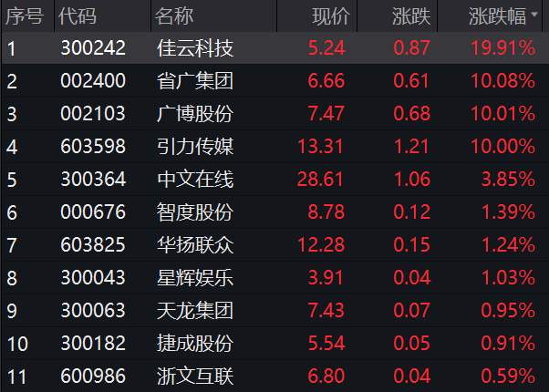This screenshot has width=549, height=392.
Task: Click the 0.59% change value
Action: point(508,376)
